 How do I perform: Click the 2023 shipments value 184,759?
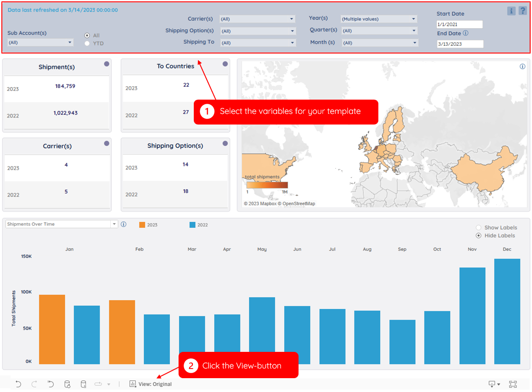click(65, 86)
